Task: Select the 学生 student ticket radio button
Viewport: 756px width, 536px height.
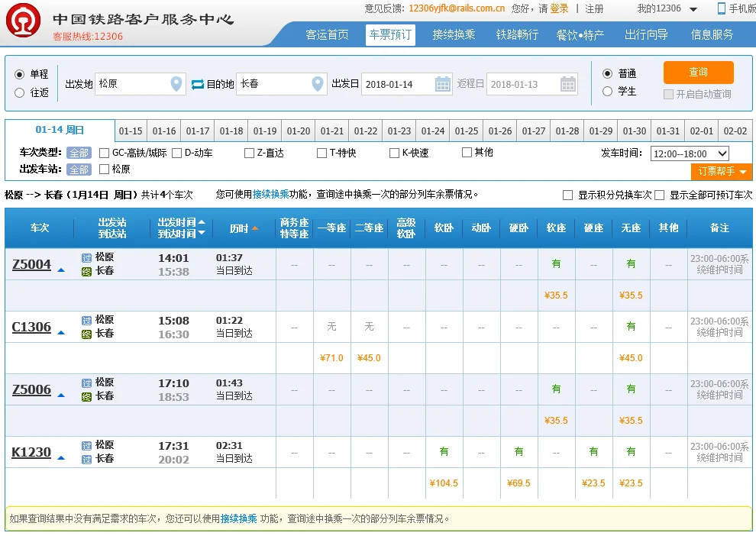Action: pyautogui.click(x=608, y=92)
